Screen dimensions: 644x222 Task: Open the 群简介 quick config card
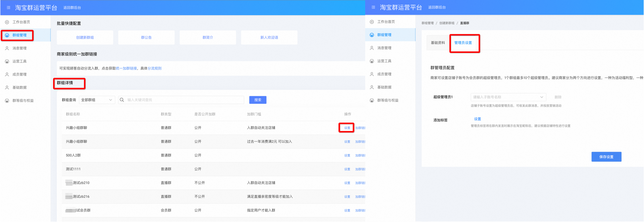[208, 38]
